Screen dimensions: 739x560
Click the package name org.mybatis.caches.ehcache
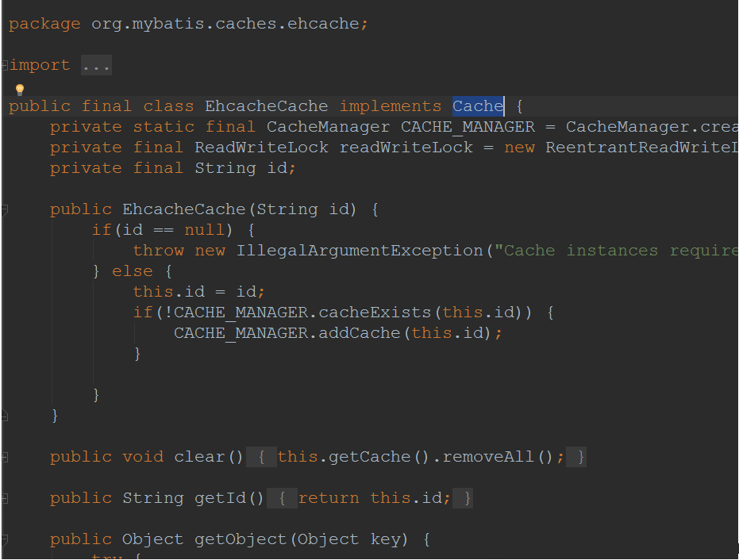tap(225, 24)
